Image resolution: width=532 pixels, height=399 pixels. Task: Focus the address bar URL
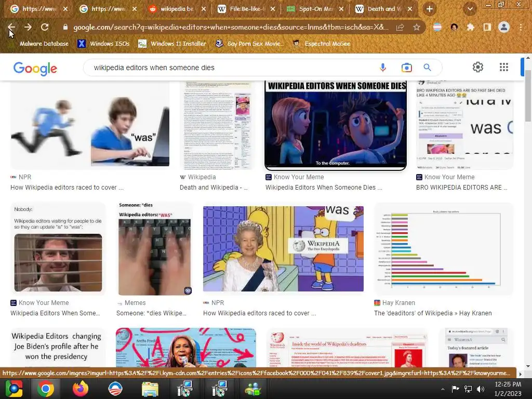click(x=231, y=27)
